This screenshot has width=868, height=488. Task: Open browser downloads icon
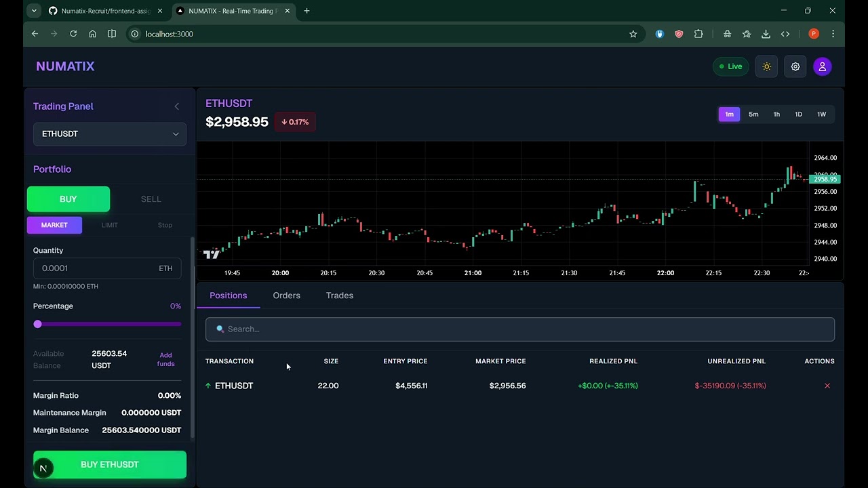click(766, 34)
